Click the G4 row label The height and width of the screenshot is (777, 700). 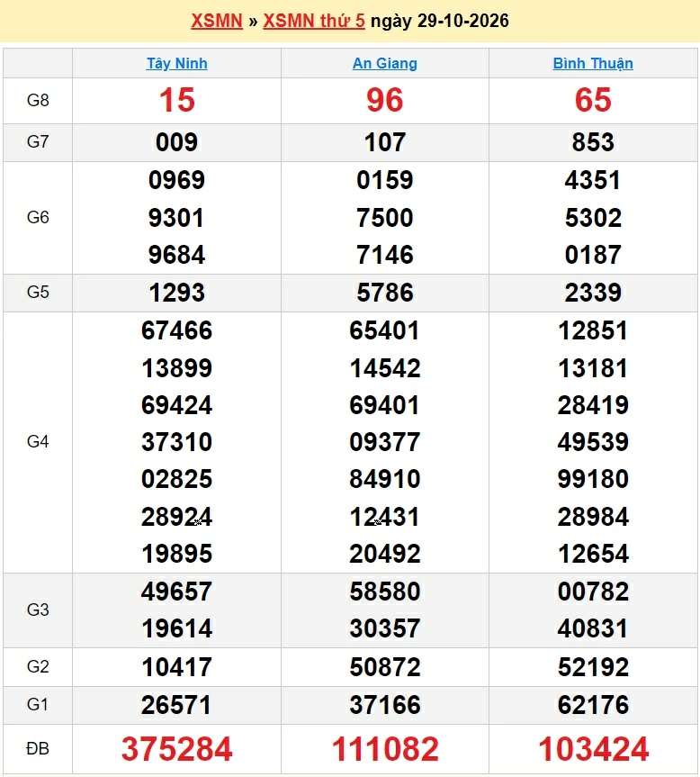click(38, 441)
